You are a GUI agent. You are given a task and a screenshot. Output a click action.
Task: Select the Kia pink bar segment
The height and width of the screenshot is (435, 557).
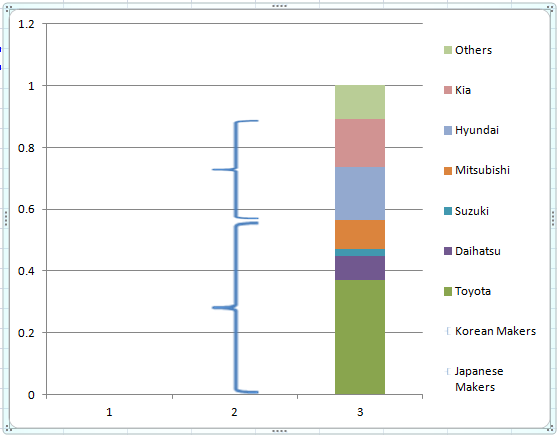[360, 143]
